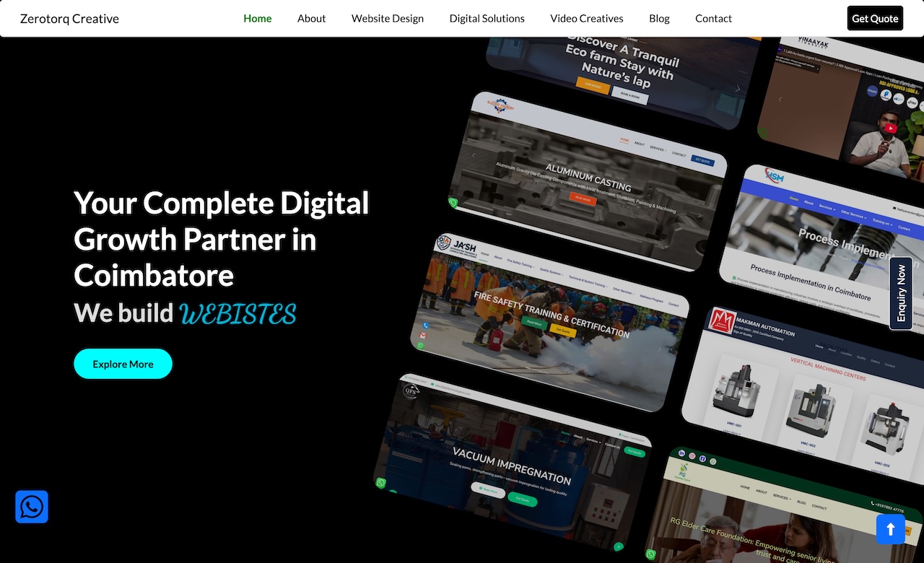Play the YouTube video in Vinaayak thumbnail
This screenshot has width=924, height=563.
891,128
